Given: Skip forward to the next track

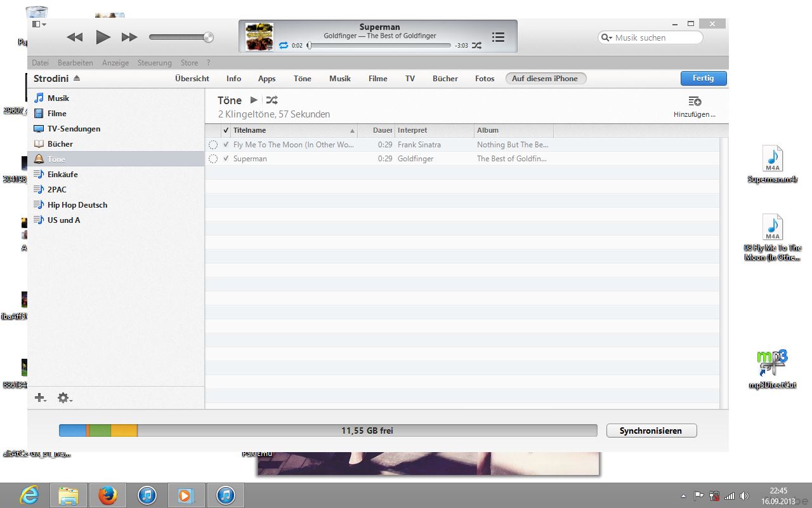Looking at the screenshot, I should (x=129, y=37).
